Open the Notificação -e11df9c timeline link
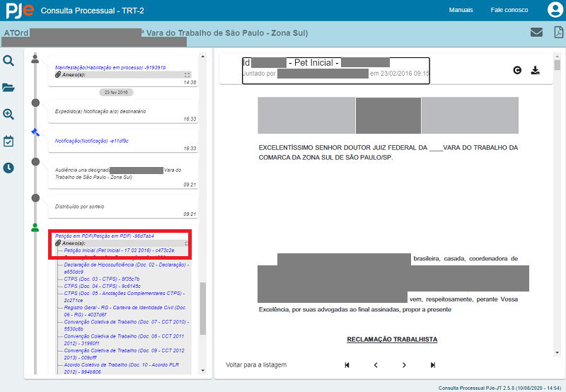566x392 pixels. pos(92,141)
